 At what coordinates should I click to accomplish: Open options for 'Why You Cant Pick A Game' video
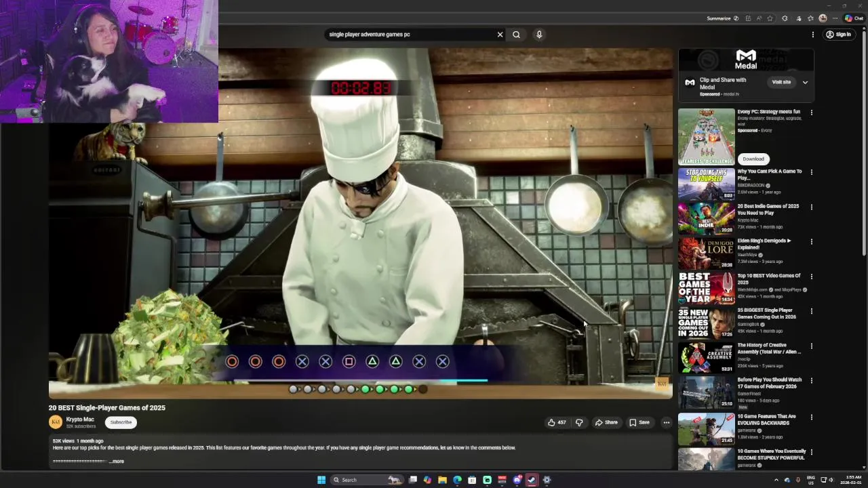(x=811, y=172)
